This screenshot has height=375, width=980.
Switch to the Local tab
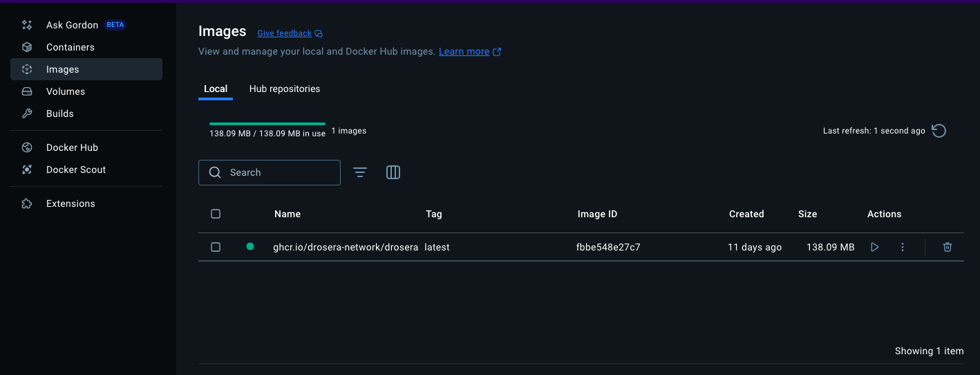pos(216,89)
